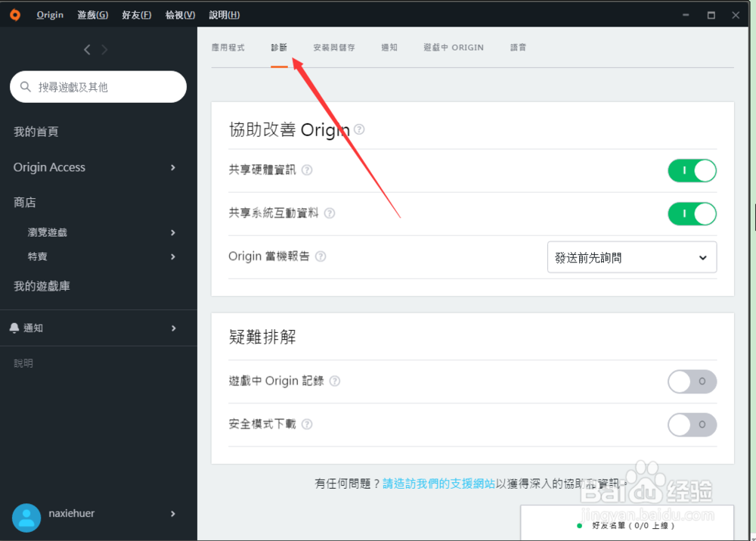
Task: Click the 通知 label in the sidebar
Action: [33, 328]
